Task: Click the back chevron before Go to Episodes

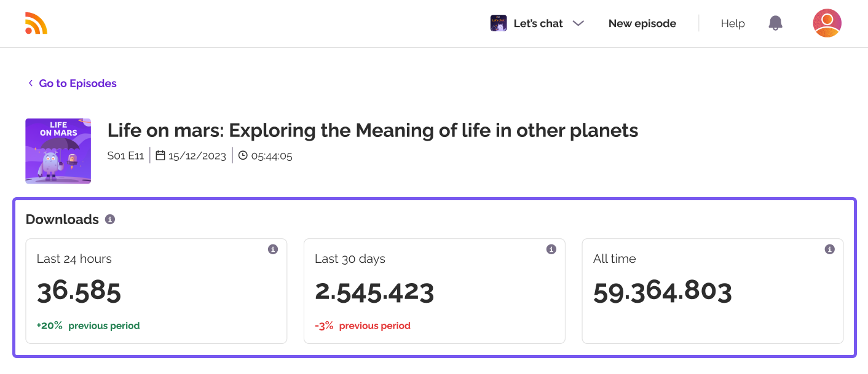Action: [x=31, y=84]
